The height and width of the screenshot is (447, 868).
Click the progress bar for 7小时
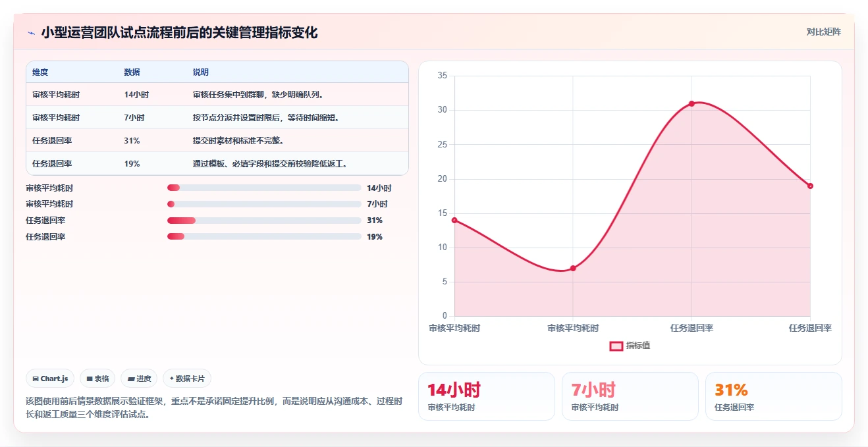(264, 204)
